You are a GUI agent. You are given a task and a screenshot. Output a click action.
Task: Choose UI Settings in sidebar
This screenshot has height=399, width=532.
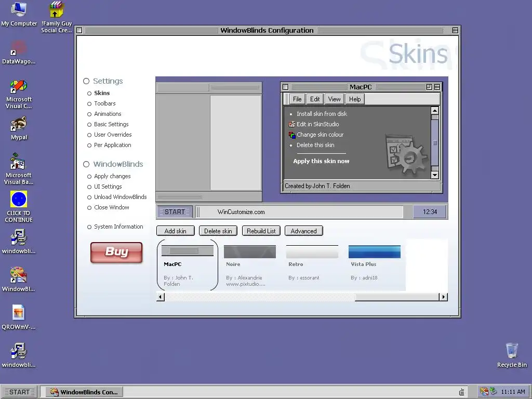tap(104, 187)
